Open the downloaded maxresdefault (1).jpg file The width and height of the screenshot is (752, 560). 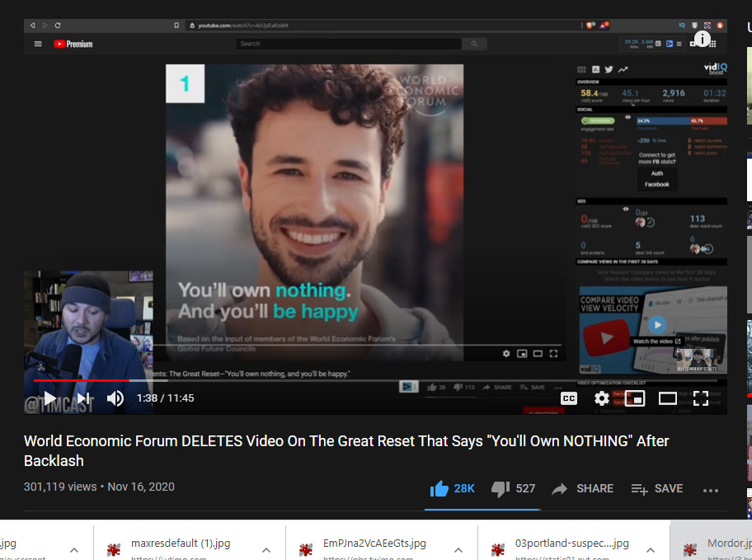tap(181, 544)
